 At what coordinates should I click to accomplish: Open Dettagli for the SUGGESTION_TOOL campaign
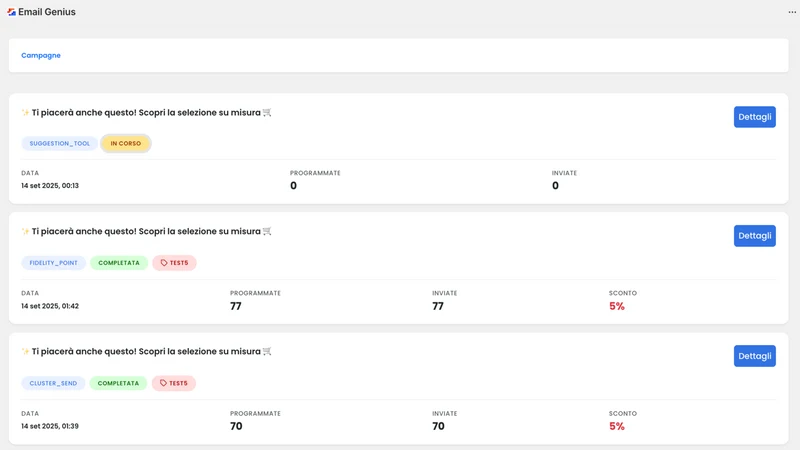(x=755, y=117)
